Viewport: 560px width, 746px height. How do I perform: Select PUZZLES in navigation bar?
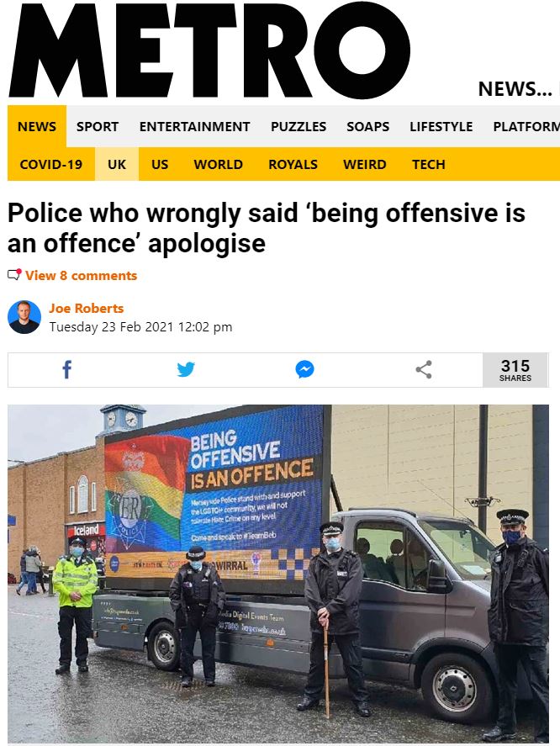(x=298, y=126)
